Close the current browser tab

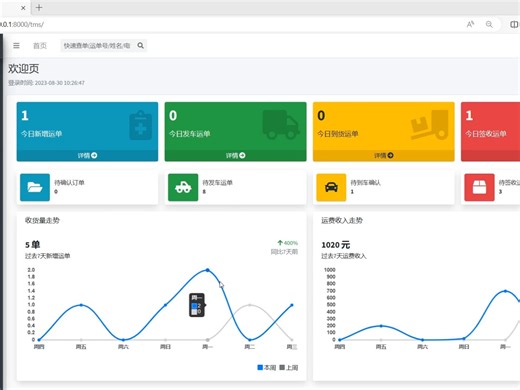point(23,8)
